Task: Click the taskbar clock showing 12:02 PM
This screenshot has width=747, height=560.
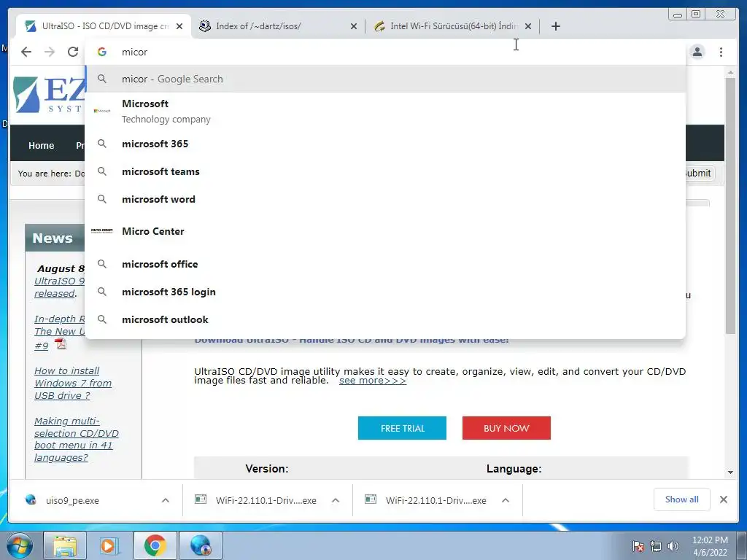Action: [710, 546]
